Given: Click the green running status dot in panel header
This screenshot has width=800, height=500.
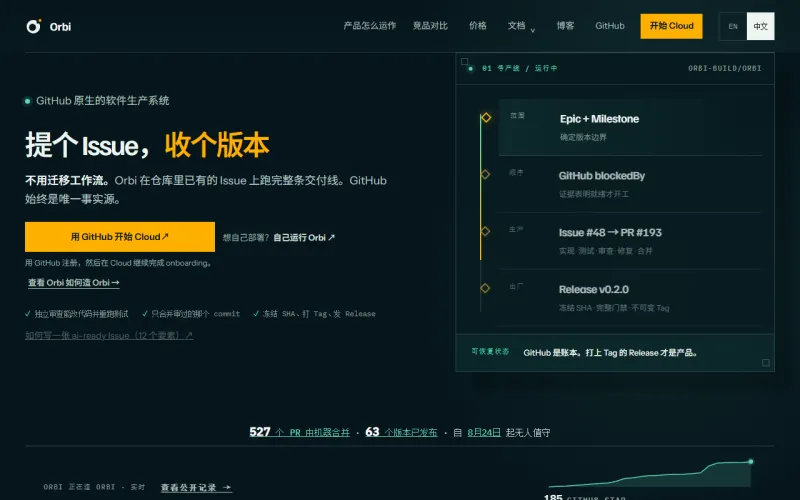Looking at the screenshot, I should pos(470,68).
